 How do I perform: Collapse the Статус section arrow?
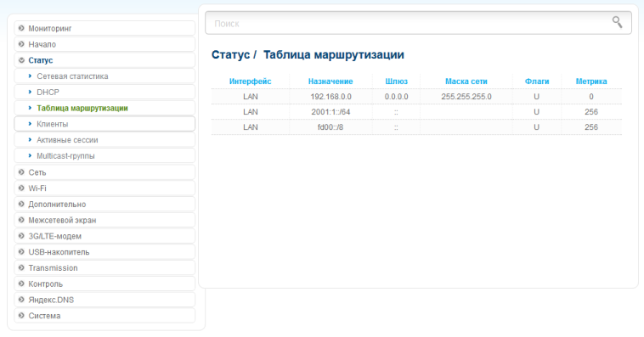(x=21, y=60)
